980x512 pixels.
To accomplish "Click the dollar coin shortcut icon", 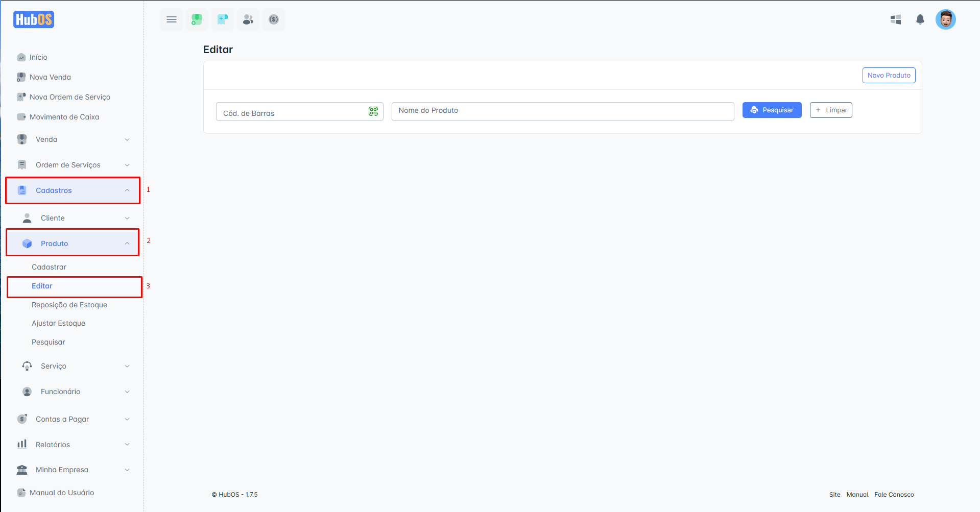I will [274, 19].
